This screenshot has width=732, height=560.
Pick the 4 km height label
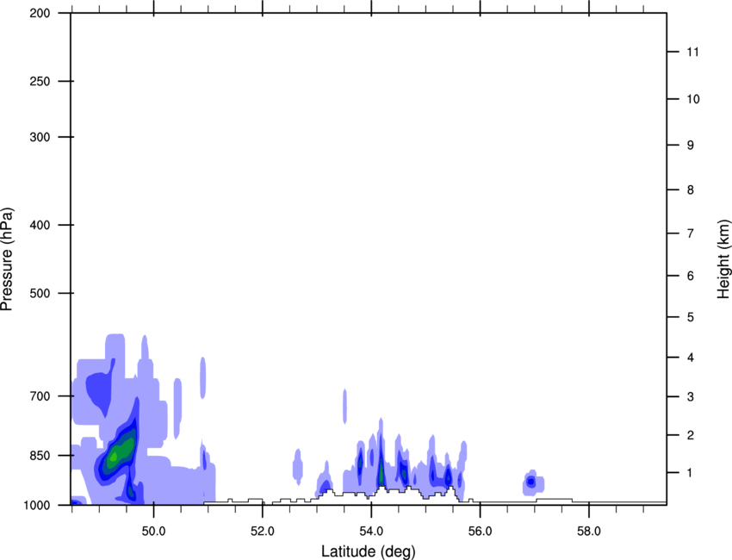click(x=691, y=358)
